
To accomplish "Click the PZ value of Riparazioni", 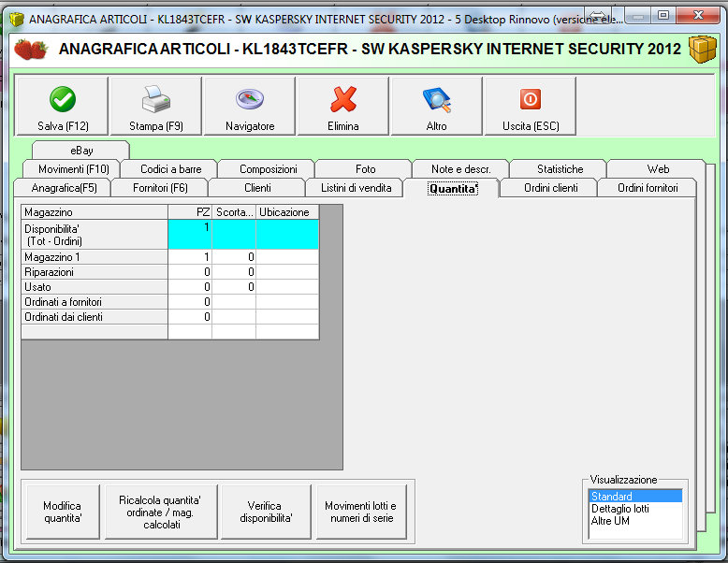I will coord(190,272).
